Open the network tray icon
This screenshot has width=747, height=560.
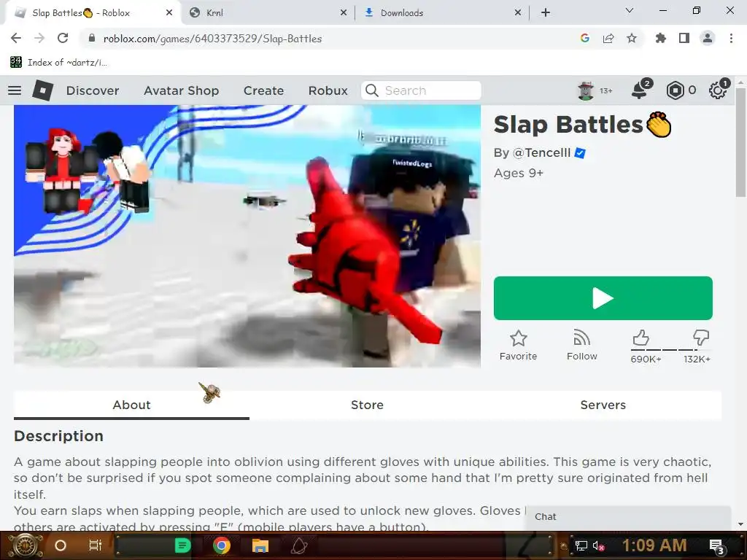[x=581, y=545]
